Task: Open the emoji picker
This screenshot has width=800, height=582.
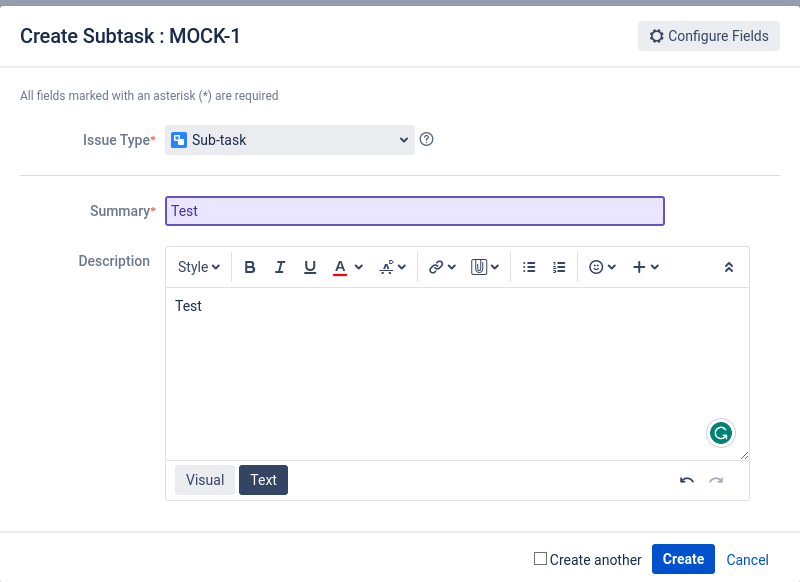Action: click(602, 267)
